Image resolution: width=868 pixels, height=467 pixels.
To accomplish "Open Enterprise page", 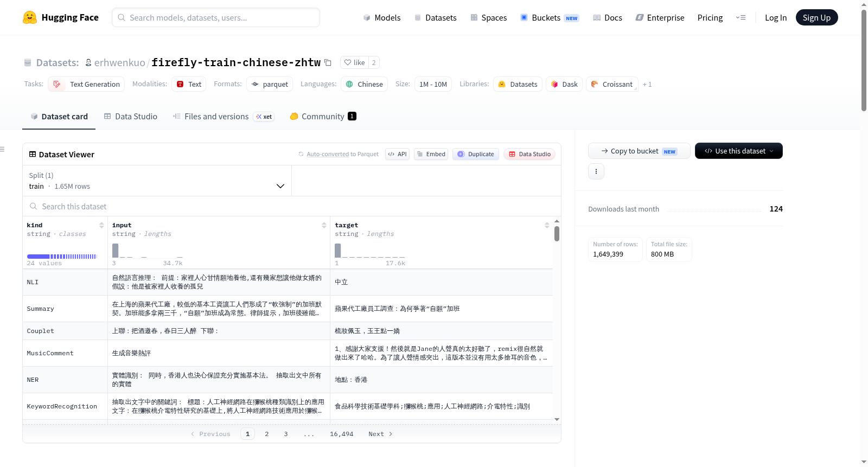I will (660, 17).
